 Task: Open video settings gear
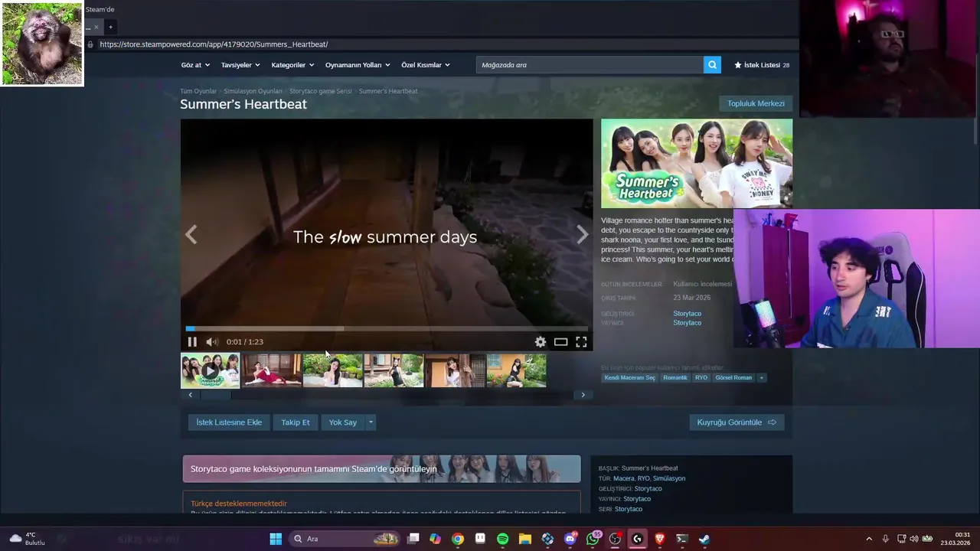tap(541, 342)
